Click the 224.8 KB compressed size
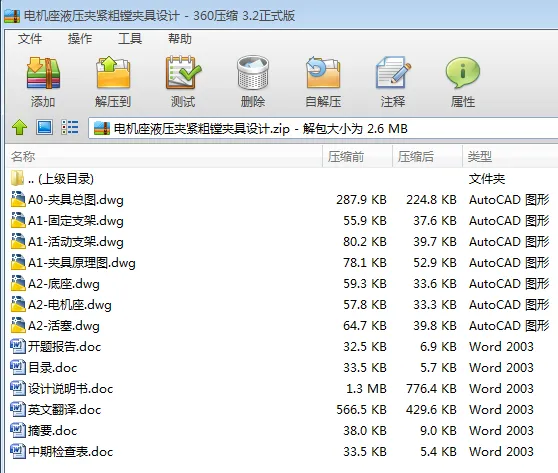Image resolution: width=558 pixels, height=473 pixels. pyautogui.click(x=431, y=200)
